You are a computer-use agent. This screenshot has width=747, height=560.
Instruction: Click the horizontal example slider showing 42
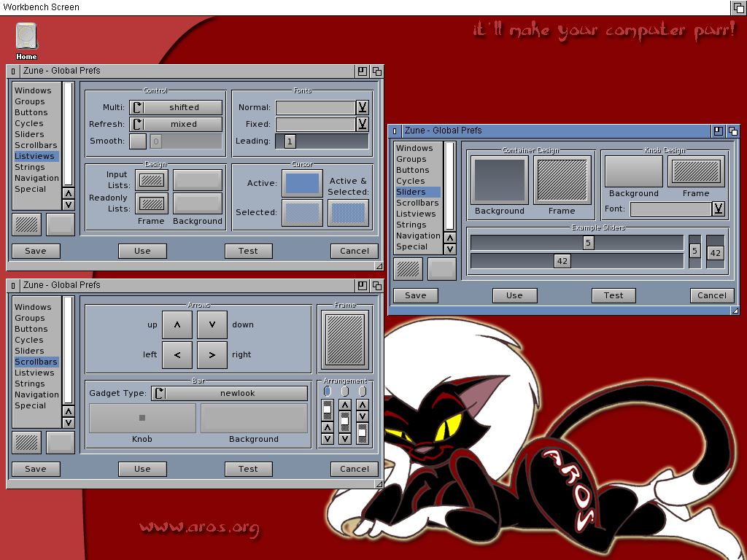[x=577, y=261]
